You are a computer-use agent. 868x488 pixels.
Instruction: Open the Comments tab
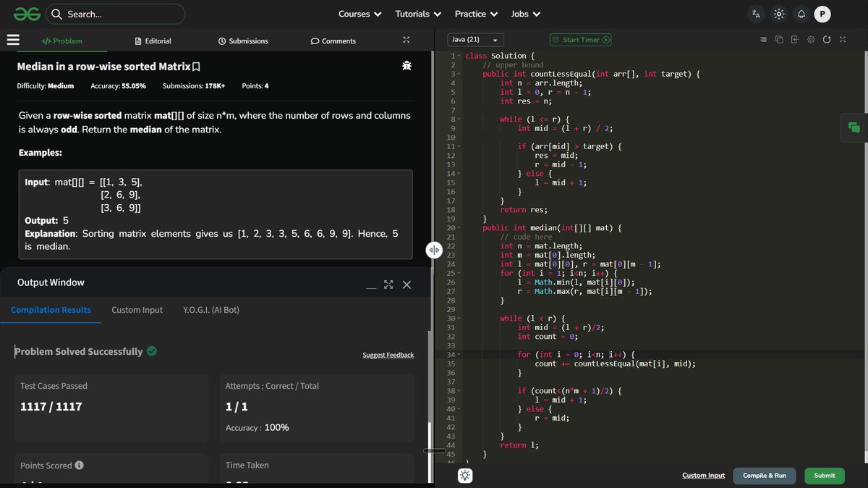coord(333,41)
